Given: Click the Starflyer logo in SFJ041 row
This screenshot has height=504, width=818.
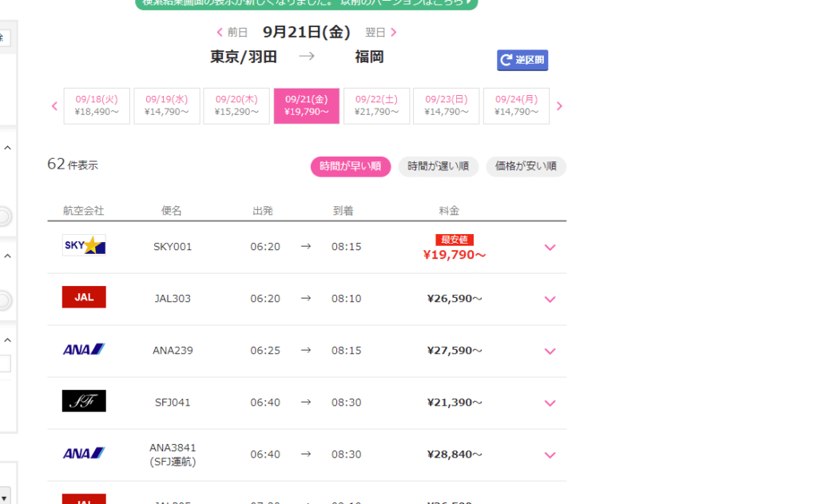Looking at the screenshot, I should point(84,401).
